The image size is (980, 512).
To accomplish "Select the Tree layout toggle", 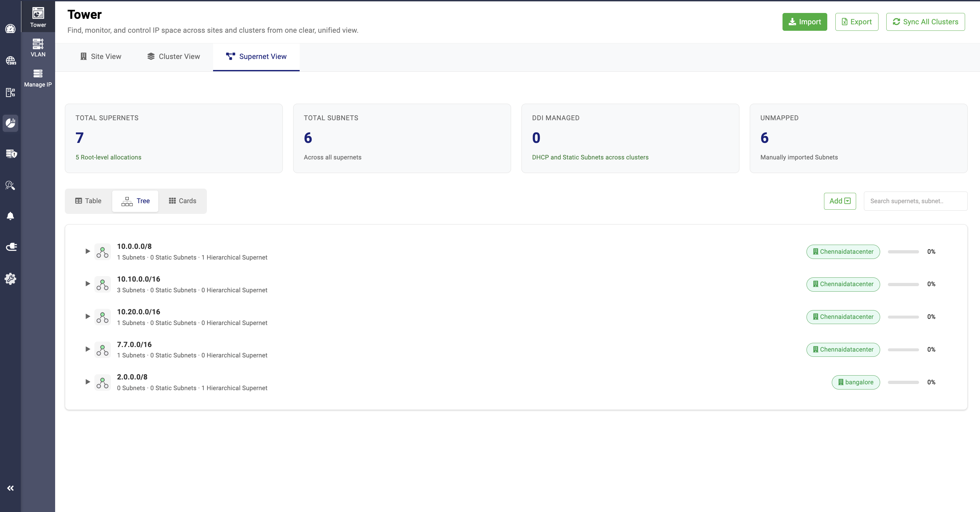I will [136, 201].
